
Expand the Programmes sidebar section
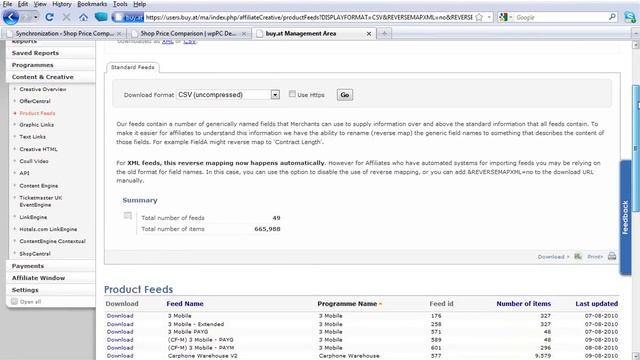click(x=33, y=65)
